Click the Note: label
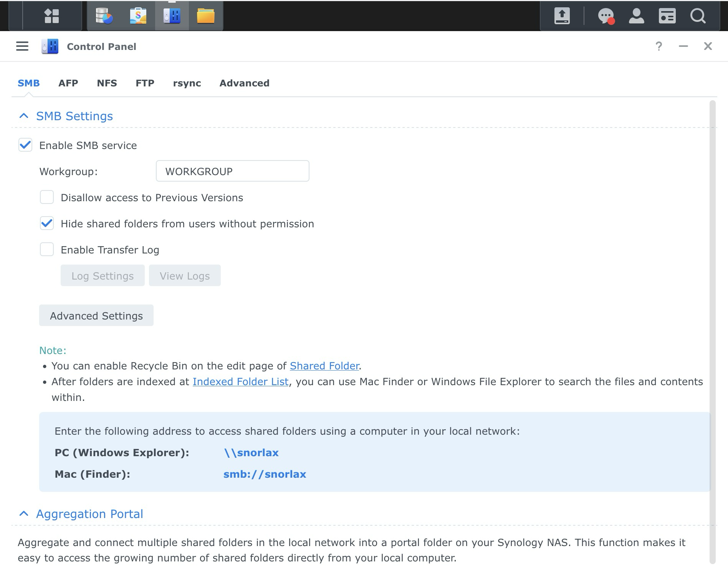Screen dimensions: 728x576 (x=53, y=351)
